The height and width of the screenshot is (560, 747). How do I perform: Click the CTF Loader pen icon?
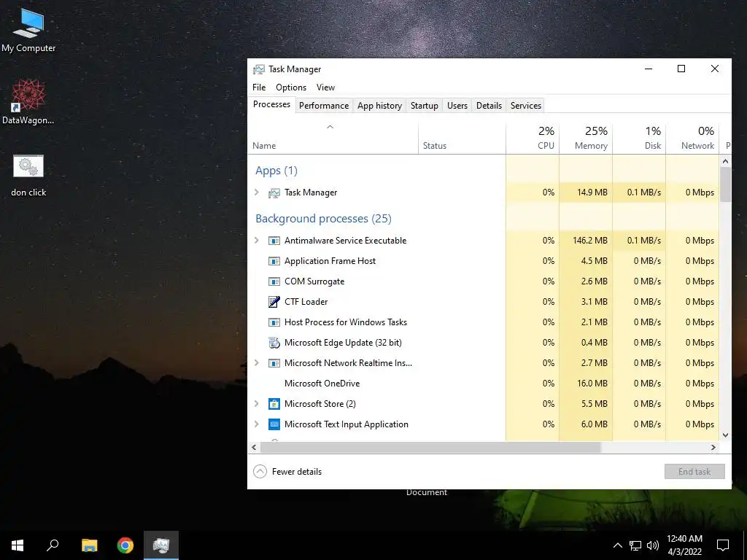274,301
